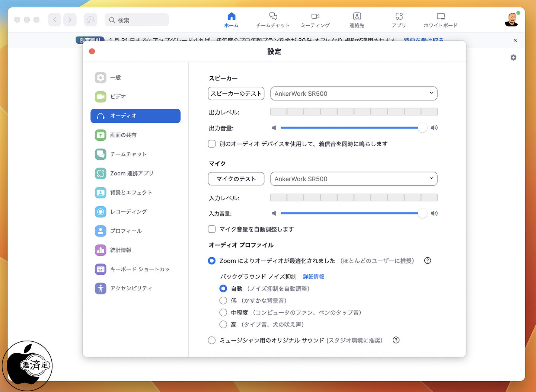This screenshot has width=536, height=392.
Task: Enable automatic microphone volume adjustment checkbox
Action: click(x=212, y=229)
